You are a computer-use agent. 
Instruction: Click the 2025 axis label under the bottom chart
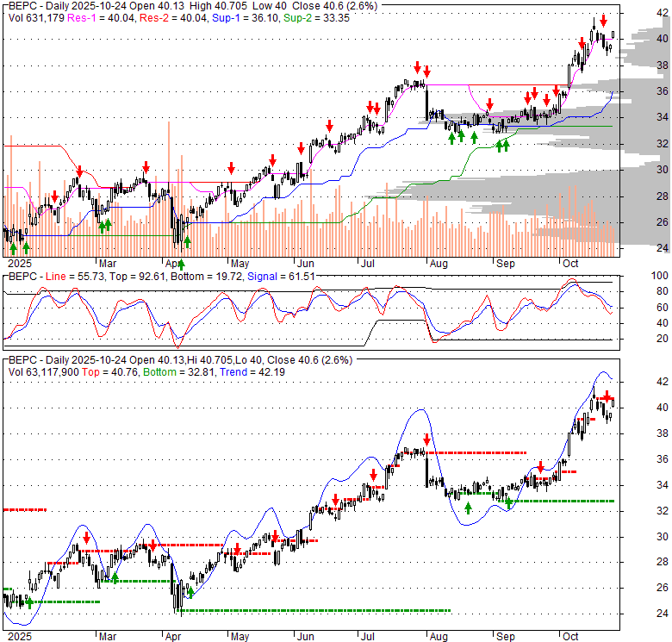click(20, 637)
